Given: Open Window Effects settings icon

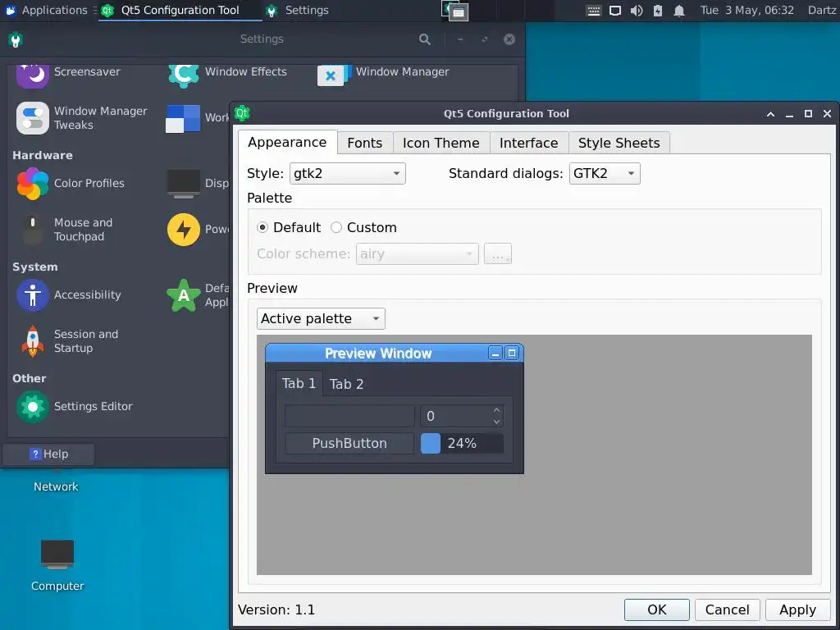Looking at the screenshot, I should point(183,75).
